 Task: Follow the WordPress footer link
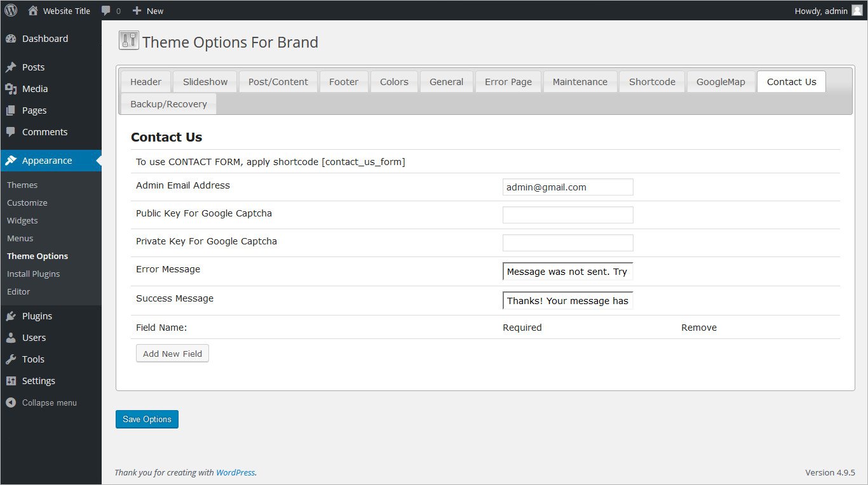235,472
